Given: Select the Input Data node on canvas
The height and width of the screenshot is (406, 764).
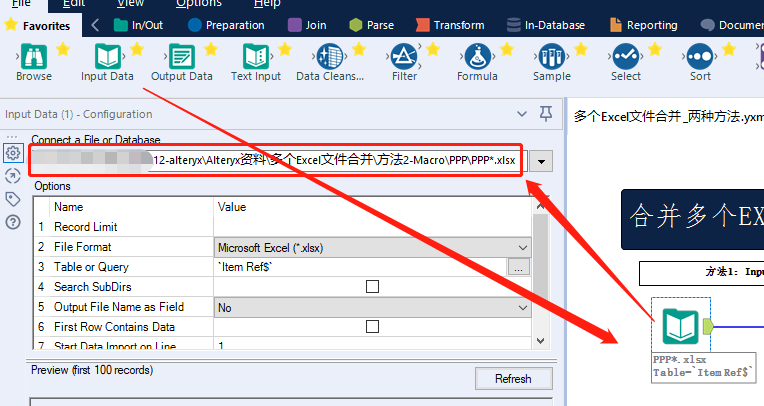Looking at the screenshot, I should pyautogui.click(x=681, y=326).
